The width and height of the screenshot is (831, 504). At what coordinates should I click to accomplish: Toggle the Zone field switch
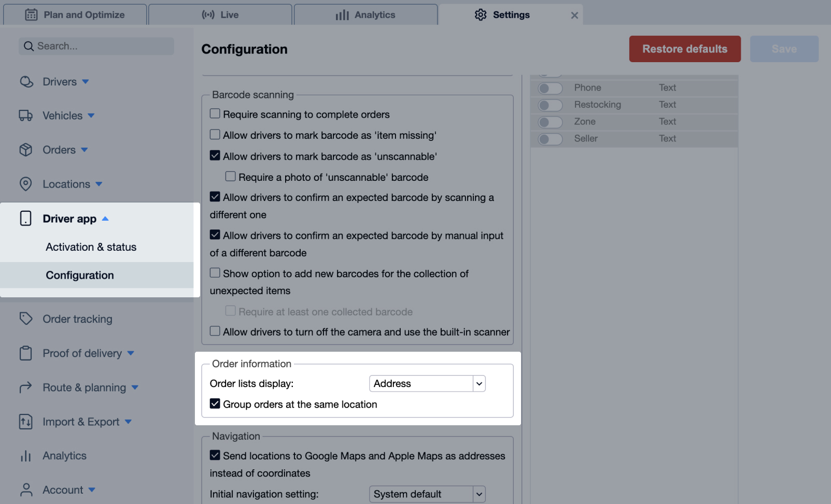pyautogui.click(x=550, y=122)
